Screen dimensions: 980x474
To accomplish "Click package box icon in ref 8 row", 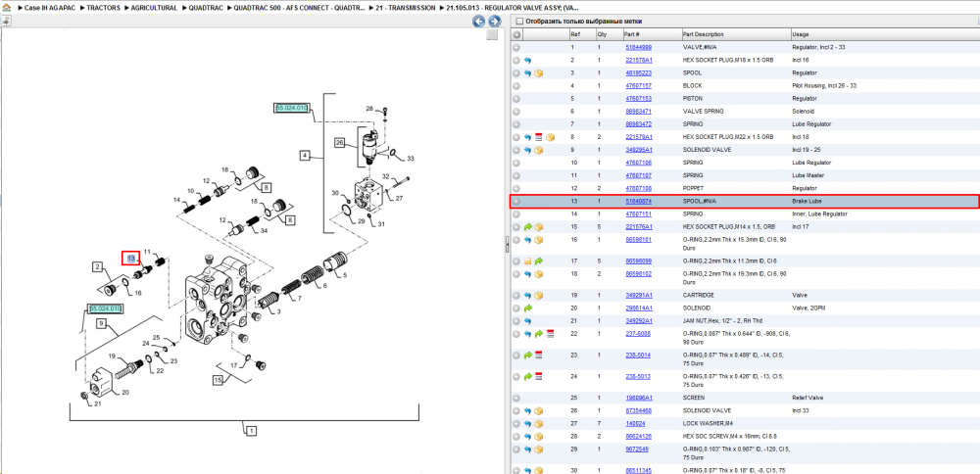I will click(x=550, y=137).
